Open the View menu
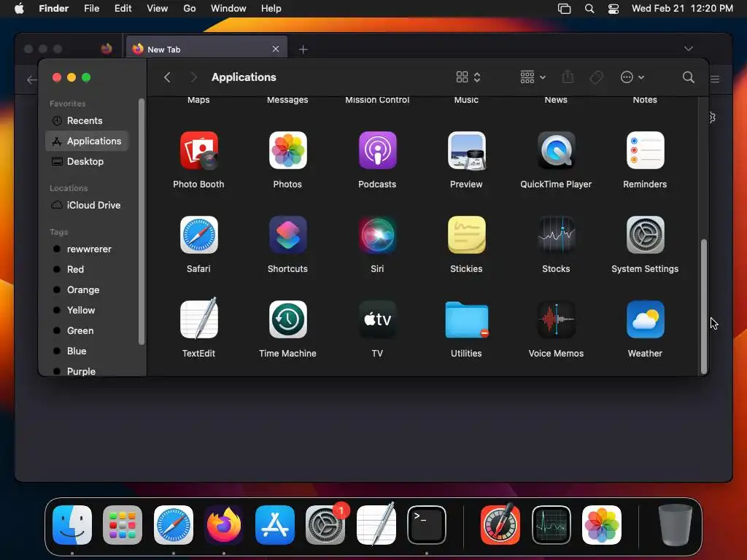This screenshot has width=747, height=560. (158, 9)
